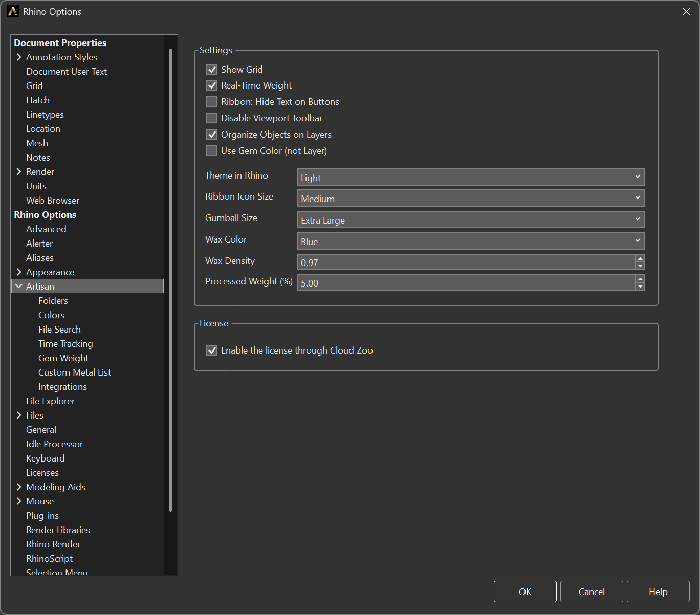Open the Aliases options page

(40, 257)
